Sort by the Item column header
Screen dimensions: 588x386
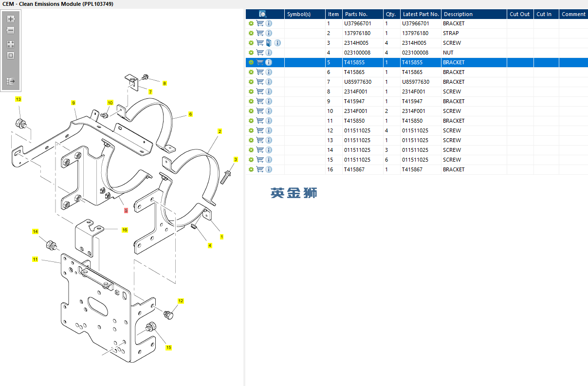click(333, 14)
